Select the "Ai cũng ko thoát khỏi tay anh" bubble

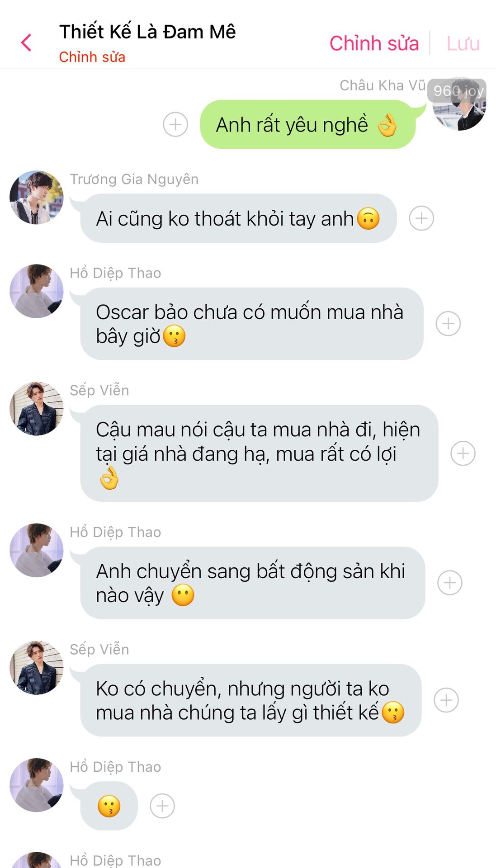pyautogui.click(x=238, y=218)
